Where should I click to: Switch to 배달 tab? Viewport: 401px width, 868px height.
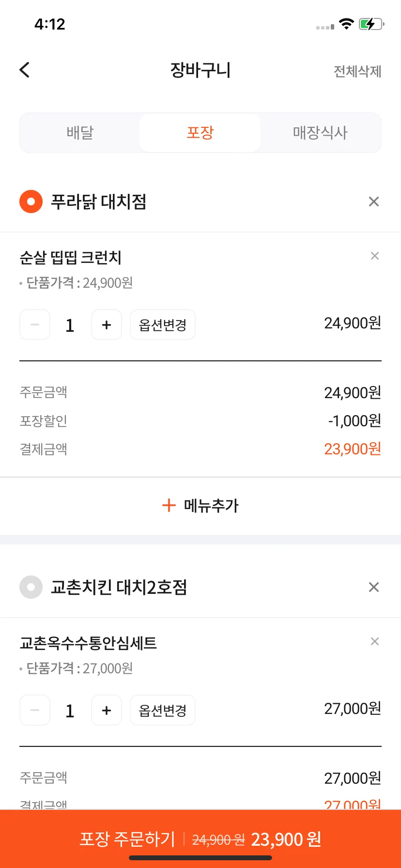point(80,133)
